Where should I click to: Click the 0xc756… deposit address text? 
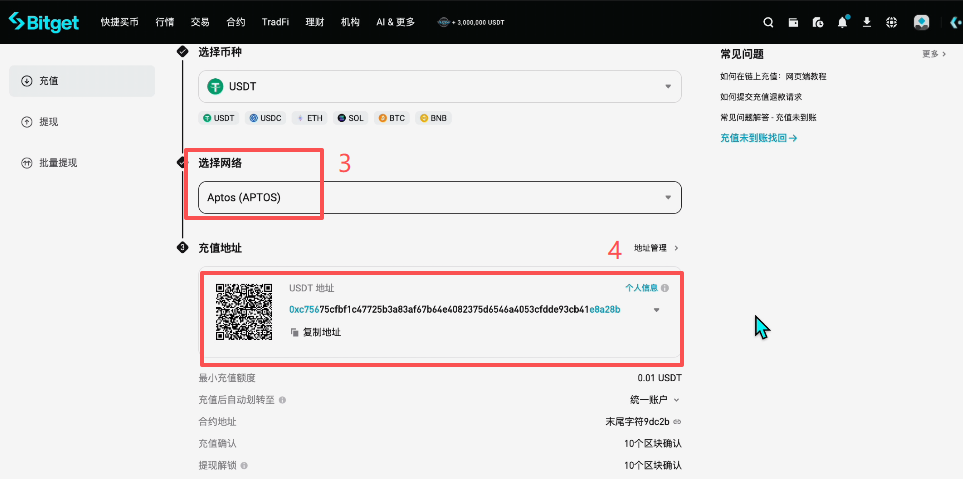click(454, 310)
